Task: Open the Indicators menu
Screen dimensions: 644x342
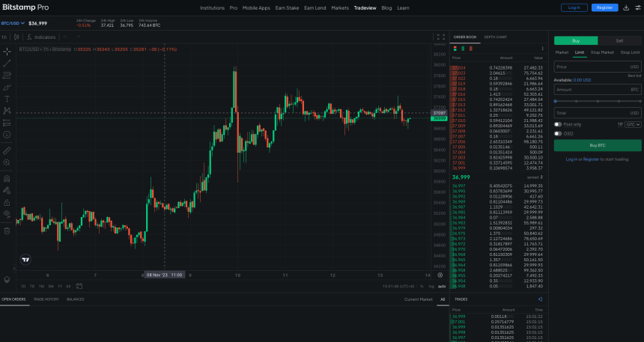Action: tap(42, 37)
